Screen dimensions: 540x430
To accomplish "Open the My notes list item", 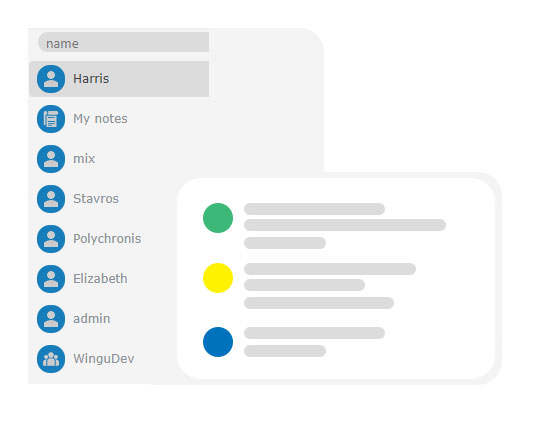I will (x=100, y=119).
